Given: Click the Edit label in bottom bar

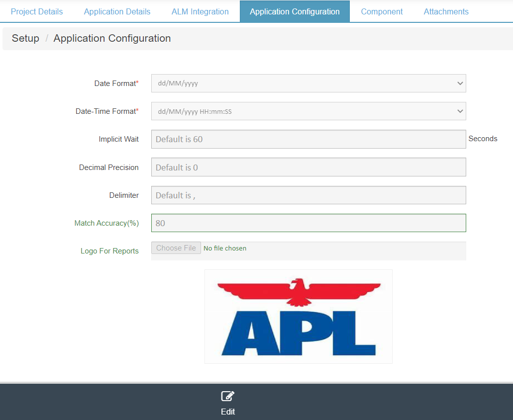Looking at the screenshot, I should pyautogui.click(x=228, y=412).
